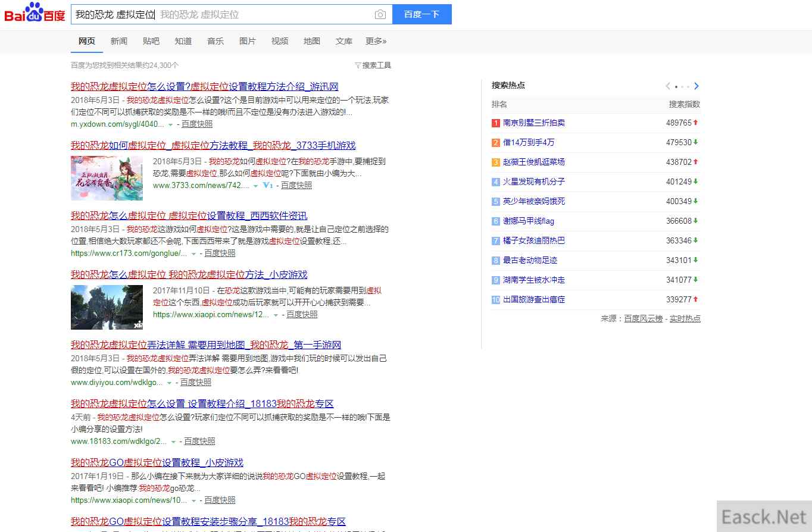Expand dropdown arrow next to m.yxdown.com URL

(x=170, y=124)
